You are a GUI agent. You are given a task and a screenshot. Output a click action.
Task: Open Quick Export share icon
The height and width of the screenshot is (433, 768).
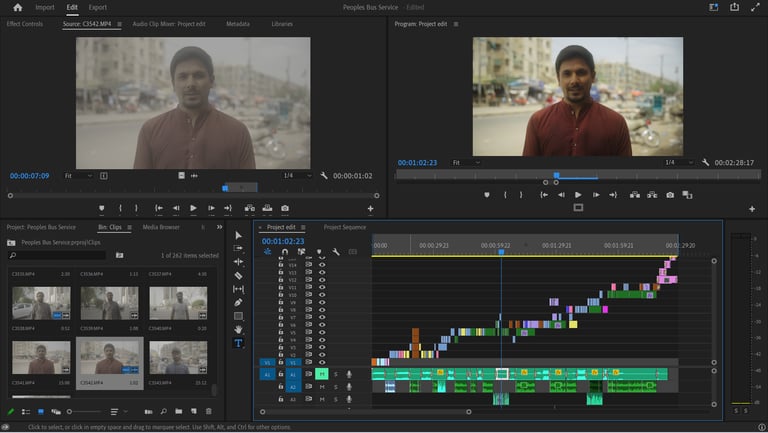click(734, 7)
